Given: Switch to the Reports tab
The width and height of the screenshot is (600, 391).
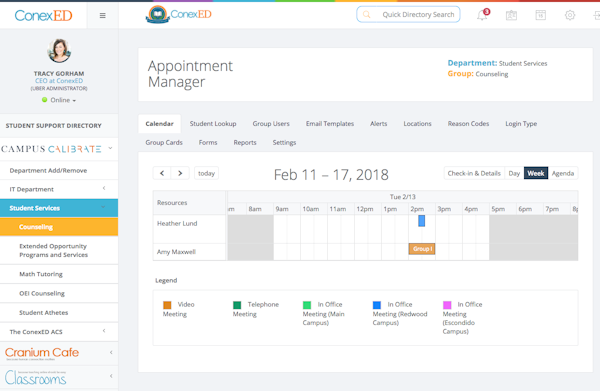Looking at the screenshot, I should (245, 142).
